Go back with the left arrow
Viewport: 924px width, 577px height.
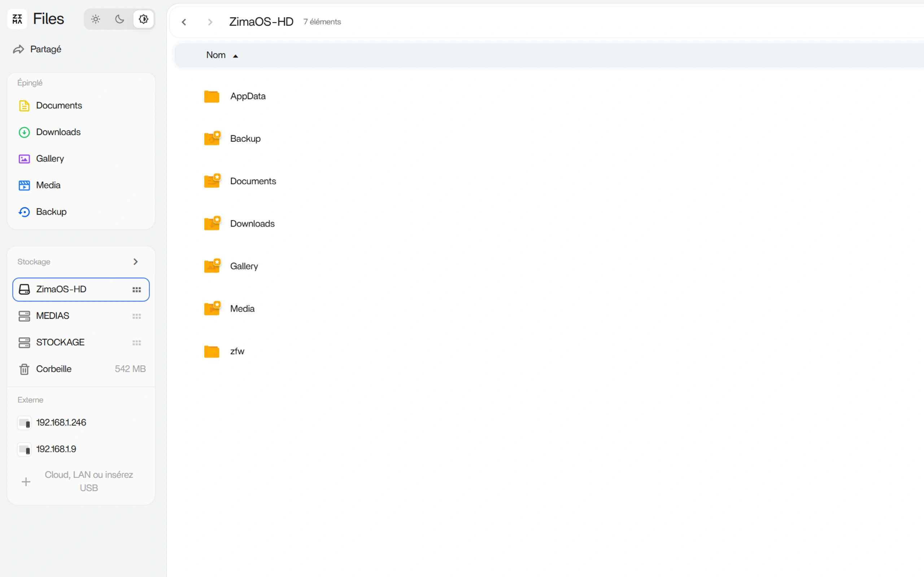pos(184,22)
